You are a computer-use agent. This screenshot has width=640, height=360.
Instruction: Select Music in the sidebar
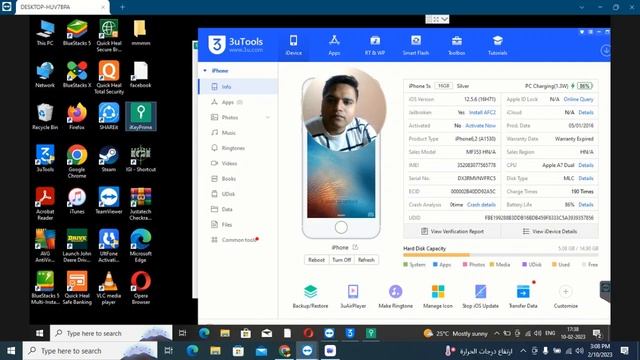238,133
